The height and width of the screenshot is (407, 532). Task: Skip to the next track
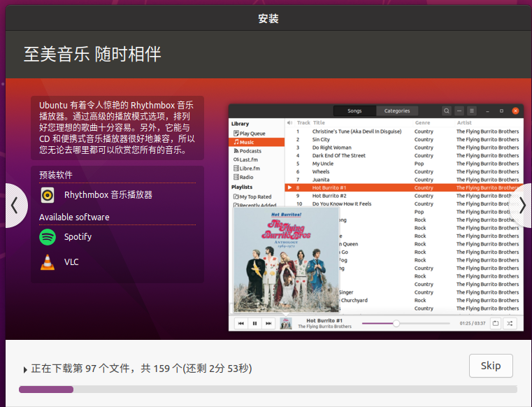[x=268, y=324]
